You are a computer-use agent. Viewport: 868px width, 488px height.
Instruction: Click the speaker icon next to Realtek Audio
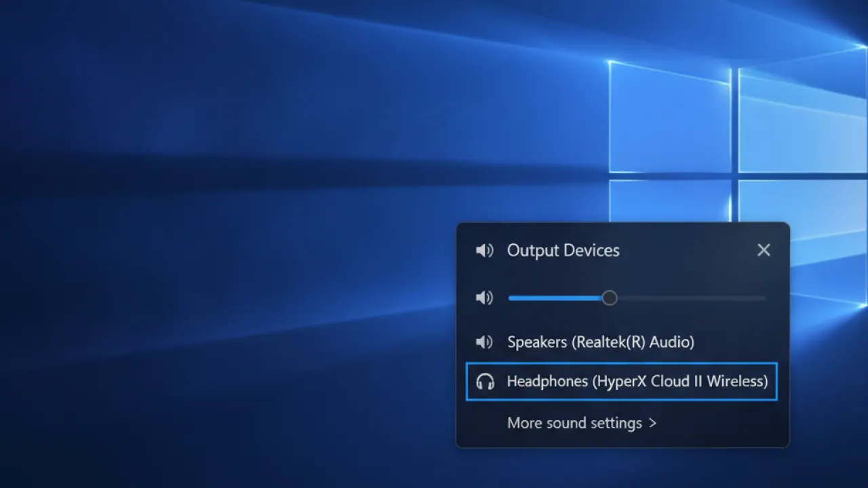pyautogui.click(x=484, y=342)
